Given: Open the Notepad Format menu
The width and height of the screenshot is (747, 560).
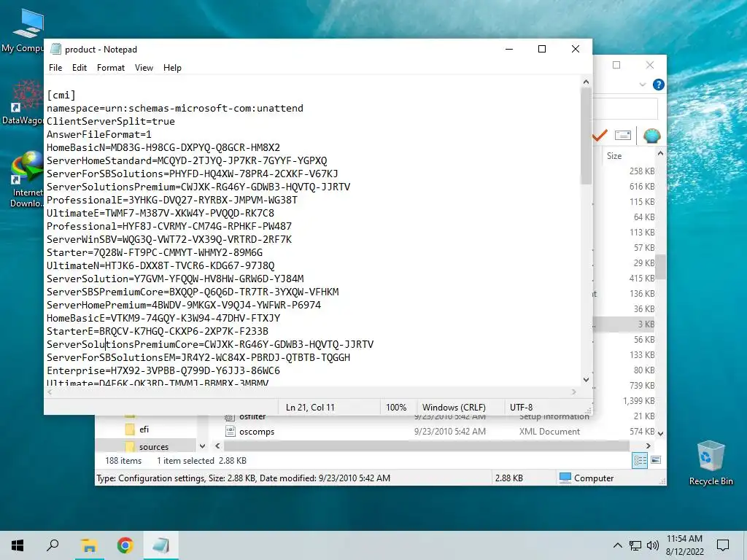Looking at the screenshot, I should (x=111, y=68).
